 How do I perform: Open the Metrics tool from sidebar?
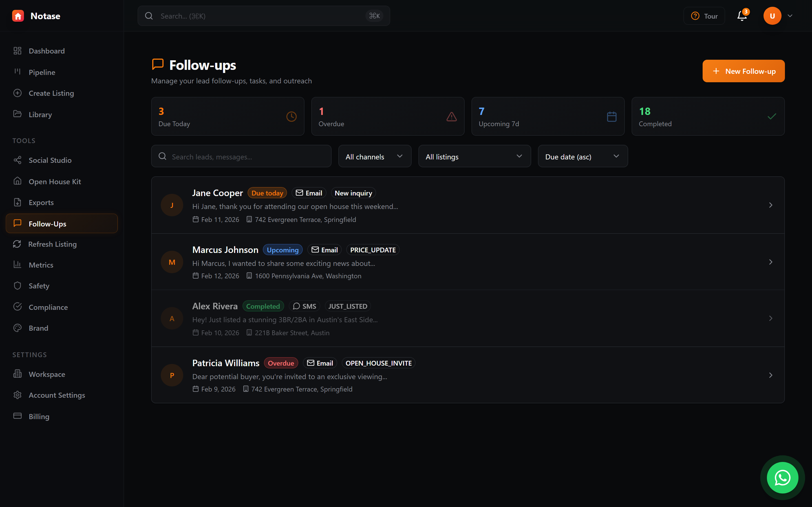[x=41, y=264]
